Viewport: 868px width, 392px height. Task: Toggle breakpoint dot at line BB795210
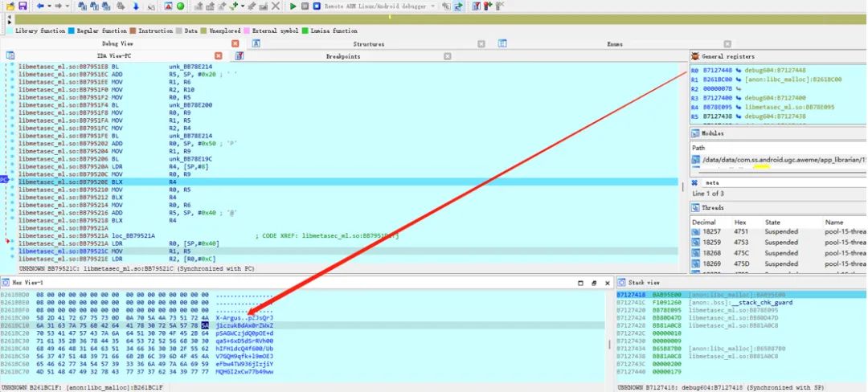[11, 189]
